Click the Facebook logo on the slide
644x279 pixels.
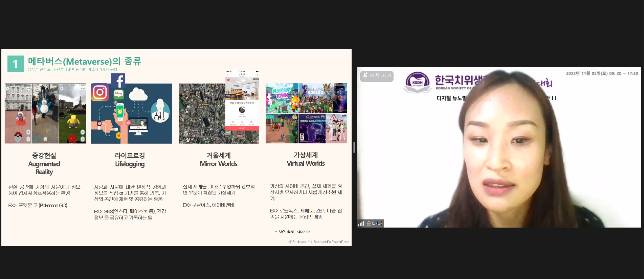(x=118, y=80)
